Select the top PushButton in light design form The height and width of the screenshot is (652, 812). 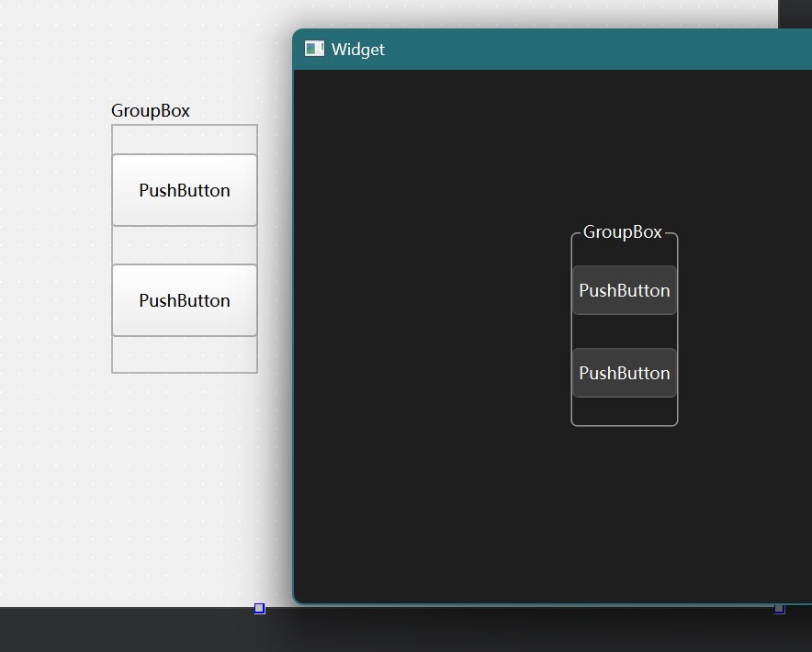pos(185,190)
